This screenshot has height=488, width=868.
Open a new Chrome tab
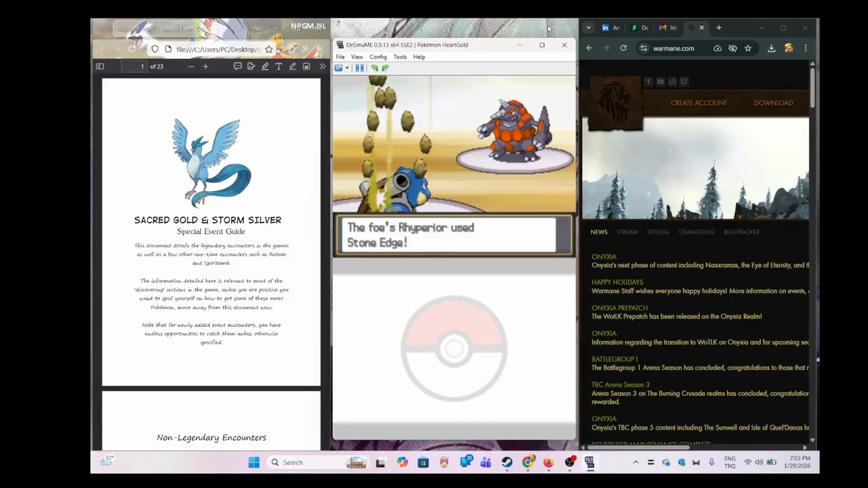(x=719, y=28)
